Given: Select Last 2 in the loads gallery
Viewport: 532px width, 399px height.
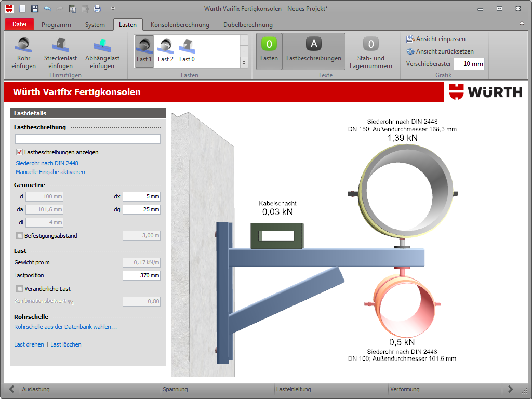Looking at the screenshot, I should 166,51.
